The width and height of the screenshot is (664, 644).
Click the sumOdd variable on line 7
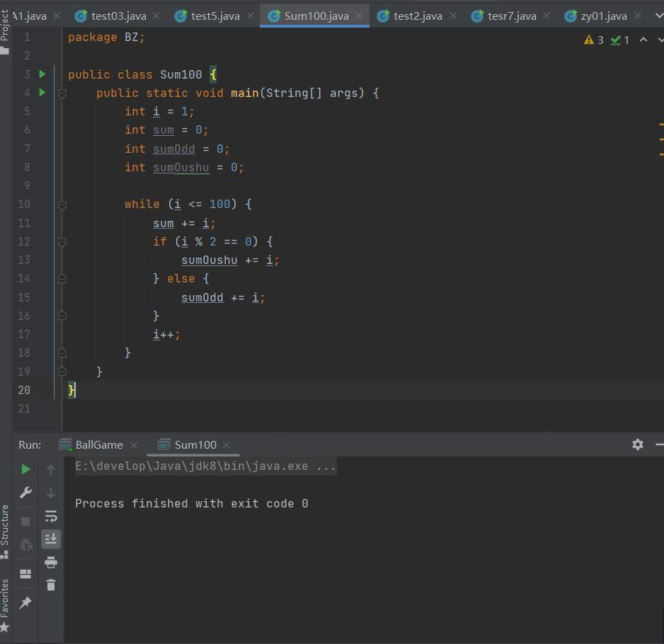coord(174,149)
